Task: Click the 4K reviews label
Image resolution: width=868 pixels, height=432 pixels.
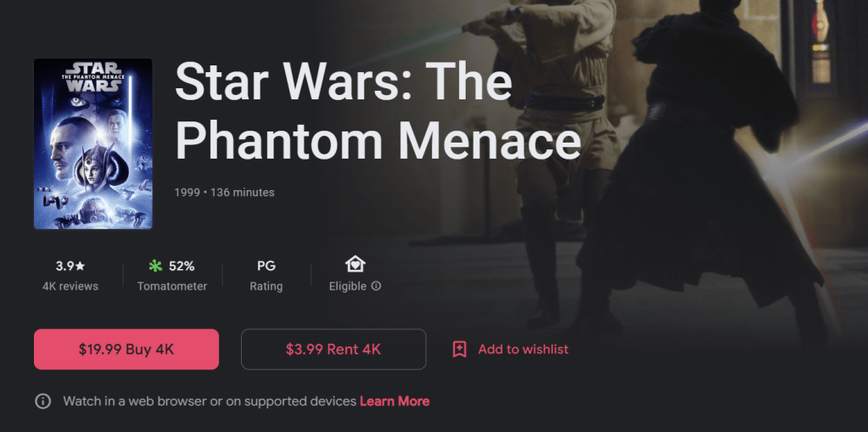Action: (x=70, y=286)
